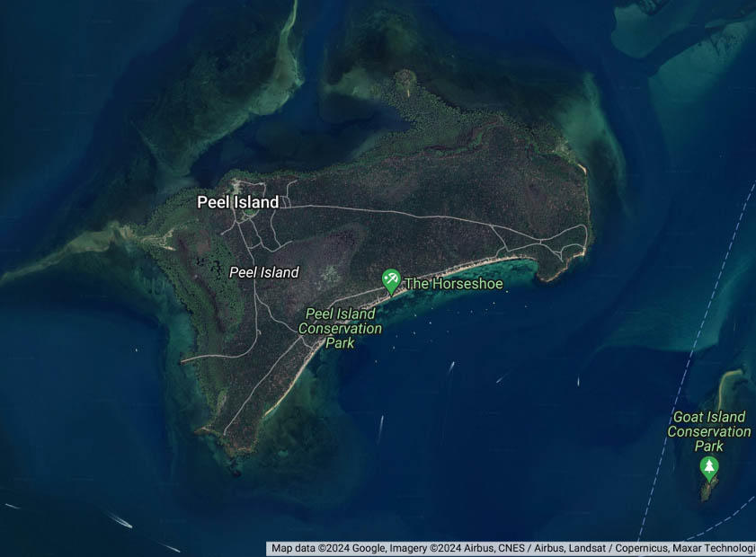
Task: Click The Horseshoe beach marker icon
Action: pos(391,280)
